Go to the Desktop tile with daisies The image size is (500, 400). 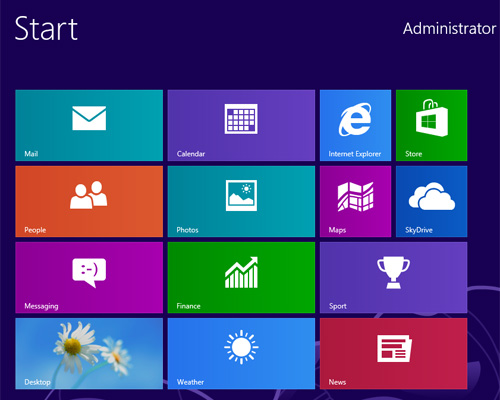[x=89, y=353]
